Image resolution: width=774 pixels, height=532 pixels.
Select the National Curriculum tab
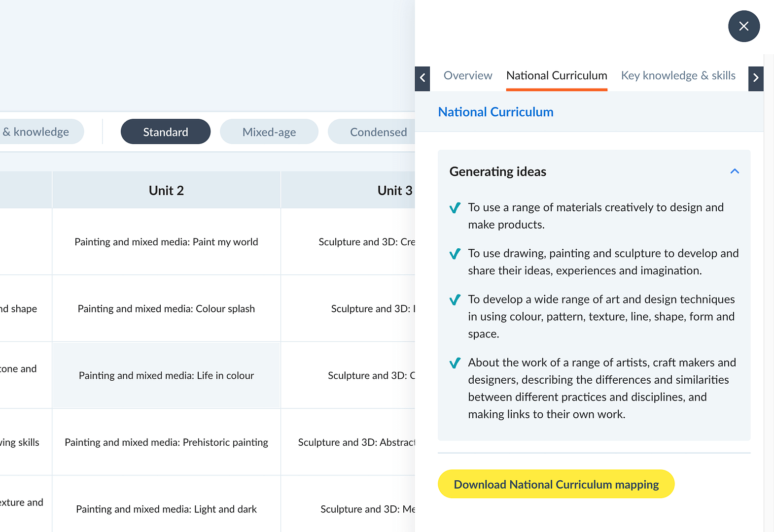[x=557, y=75]
